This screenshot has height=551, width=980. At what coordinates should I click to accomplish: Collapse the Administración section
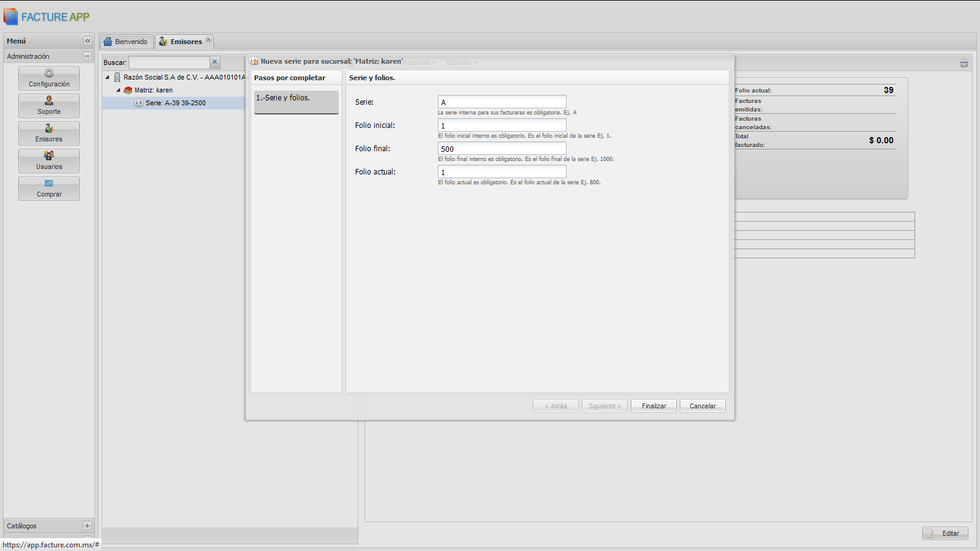[x=87, y=56]
